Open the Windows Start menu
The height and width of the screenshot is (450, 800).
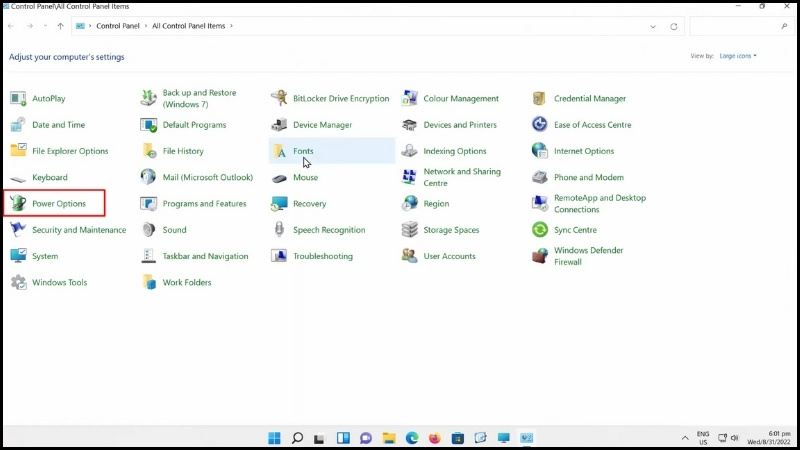[x=274, y=438]
